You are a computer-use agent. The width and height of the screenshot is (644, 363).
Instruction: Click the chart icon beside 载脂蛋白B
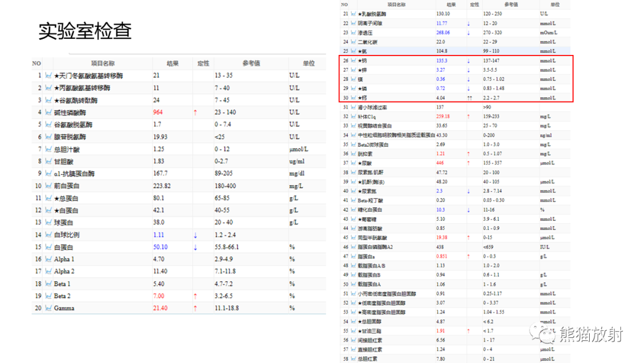point(353,275)
